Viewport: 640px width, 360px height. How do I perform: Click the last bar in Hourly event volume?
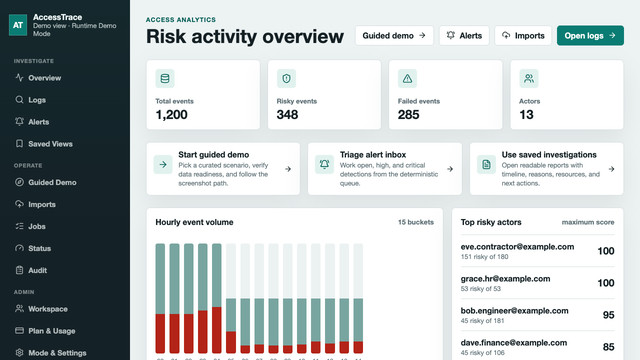358,298
